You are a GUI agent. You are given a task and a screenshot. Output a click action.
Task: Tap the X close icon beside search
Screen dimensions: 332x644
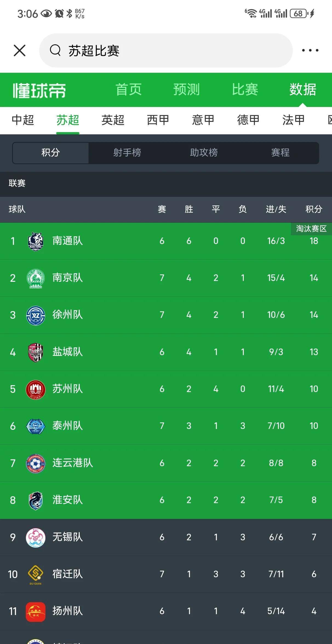[19, 51]
